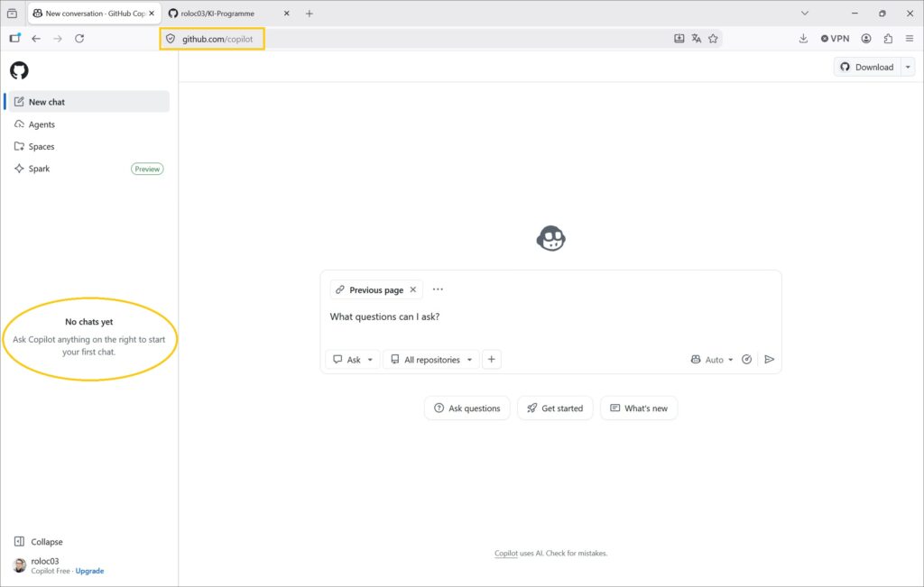Open roloc03 user profile avatar
The width and height of the screenshot is (924, 587).
click(20, 565)
